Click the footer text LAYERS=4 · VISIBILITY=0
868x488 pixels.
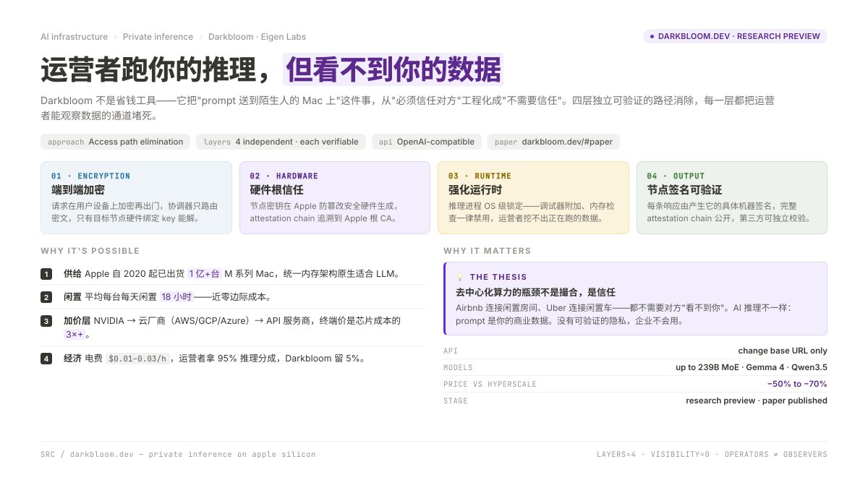pyautogui.click(x=712, y=455)
